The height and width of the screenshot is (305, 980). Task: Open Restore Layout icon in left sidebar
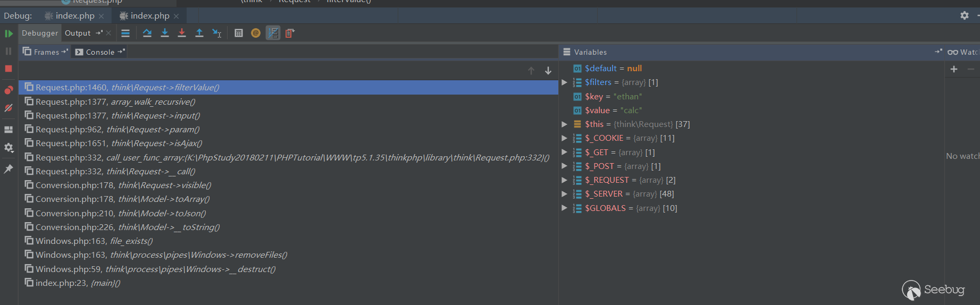tap(9, 129)
